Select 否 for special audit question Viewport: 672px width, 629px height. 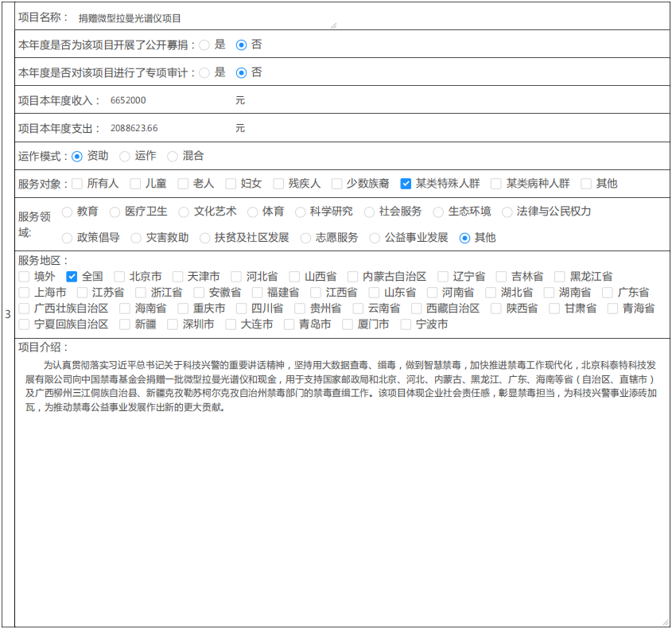tap(242, 73)
